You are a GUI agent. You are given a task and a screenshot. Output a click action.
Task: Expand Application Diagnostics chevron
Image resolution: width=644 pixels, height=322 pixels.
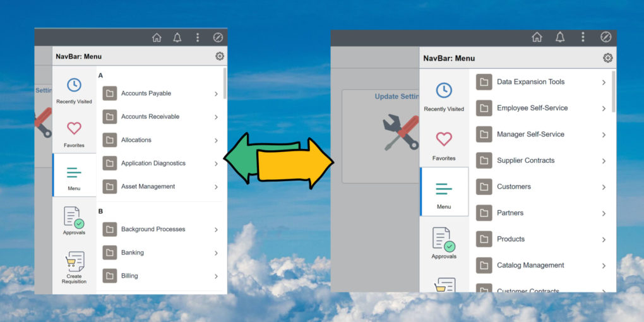216,164
